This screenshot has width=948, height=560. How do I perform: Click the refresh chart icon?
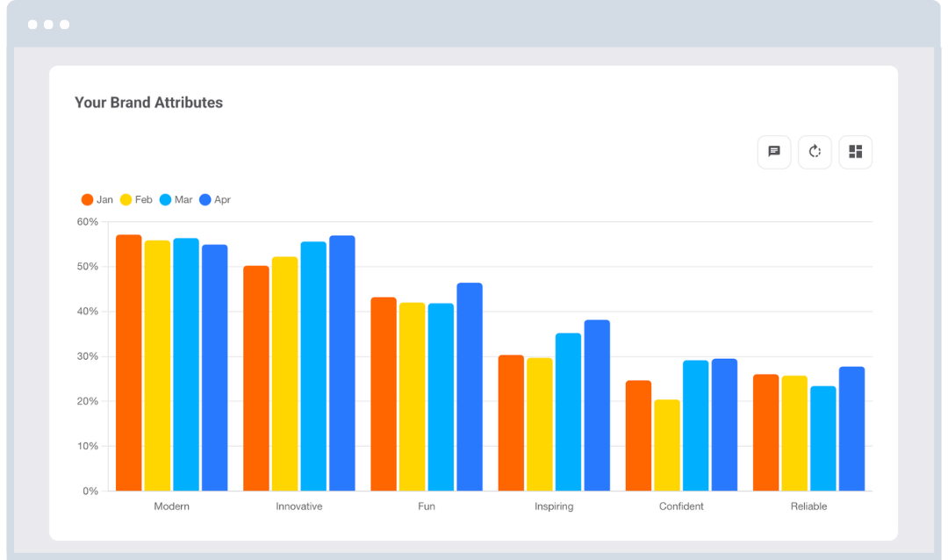[x=815, y=152]
